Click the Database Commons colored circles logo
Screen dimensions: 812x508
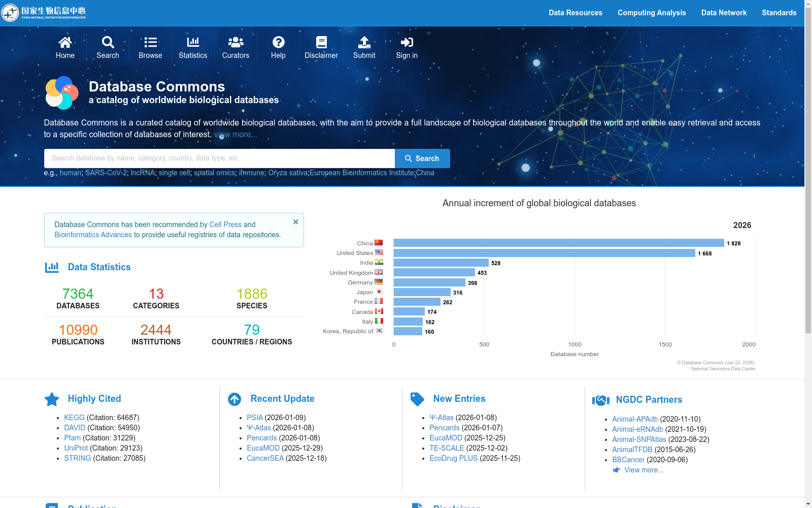(62, 93)
